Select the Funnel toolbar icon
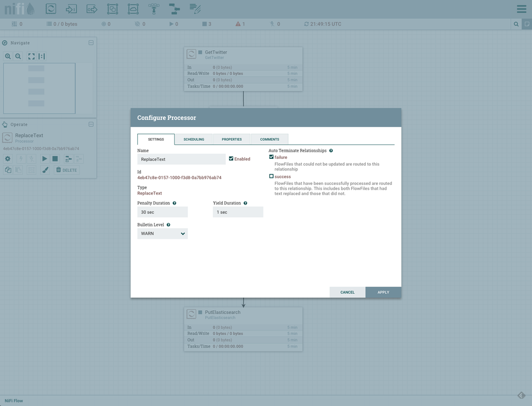532x406 pixels. (x=154, y=9)
